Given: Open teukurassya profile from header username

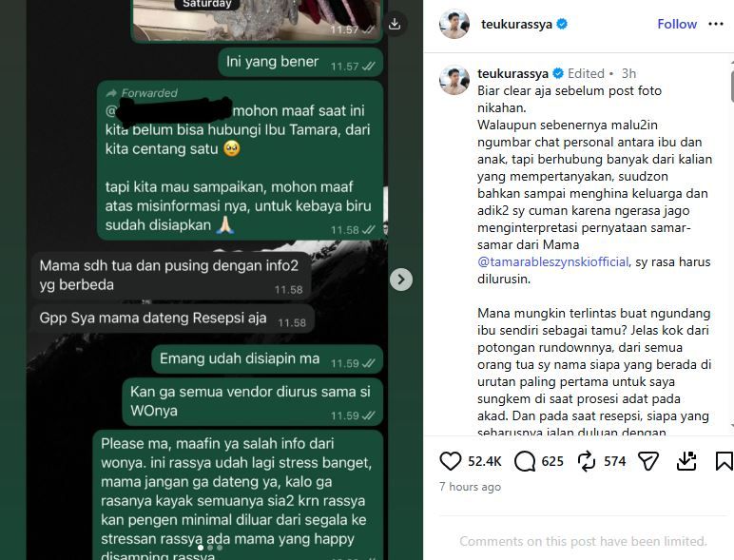Looking at the screenshot, I should pyautogui.click(x=516, y=24).
